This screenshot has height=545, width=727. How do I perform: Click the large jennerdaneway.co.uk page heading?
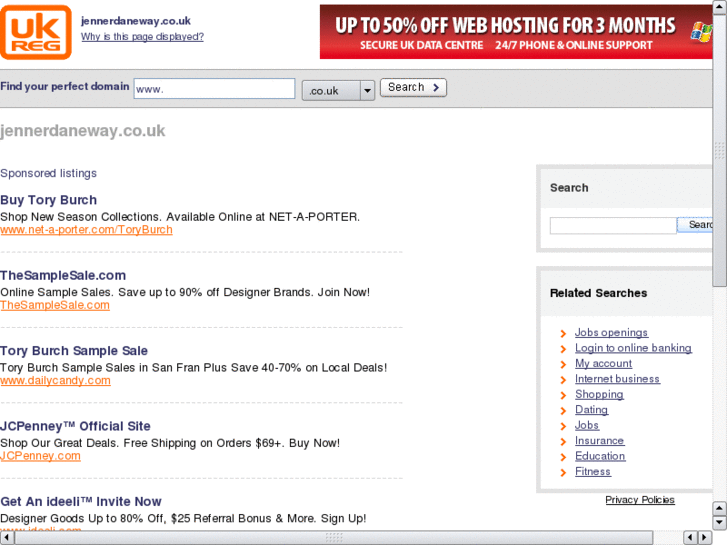(x=83, y=131)
